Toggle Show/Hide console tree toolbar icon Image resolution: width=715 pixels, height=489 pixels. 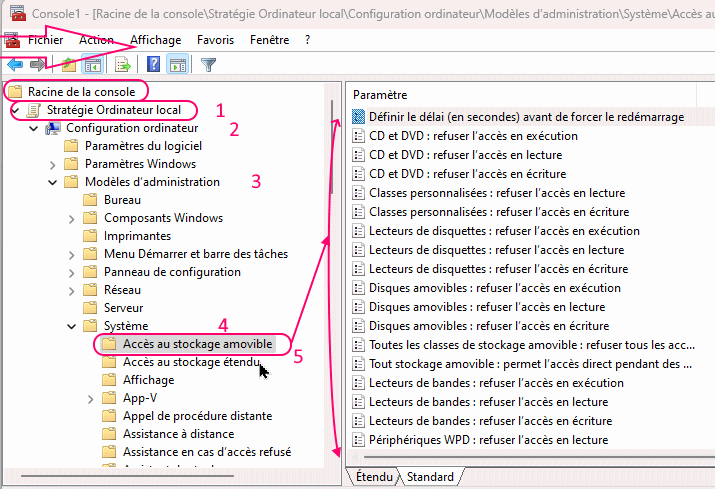[93, 65]
